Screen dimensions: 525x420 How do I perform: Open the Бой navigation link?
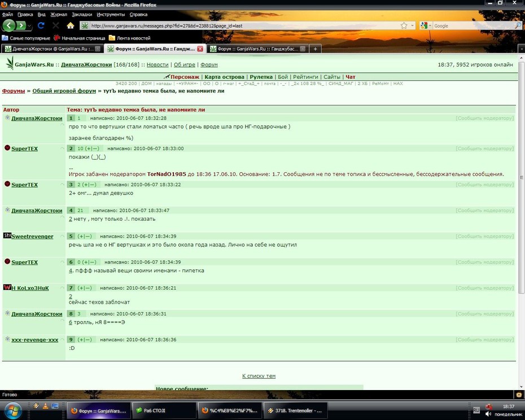283,77
